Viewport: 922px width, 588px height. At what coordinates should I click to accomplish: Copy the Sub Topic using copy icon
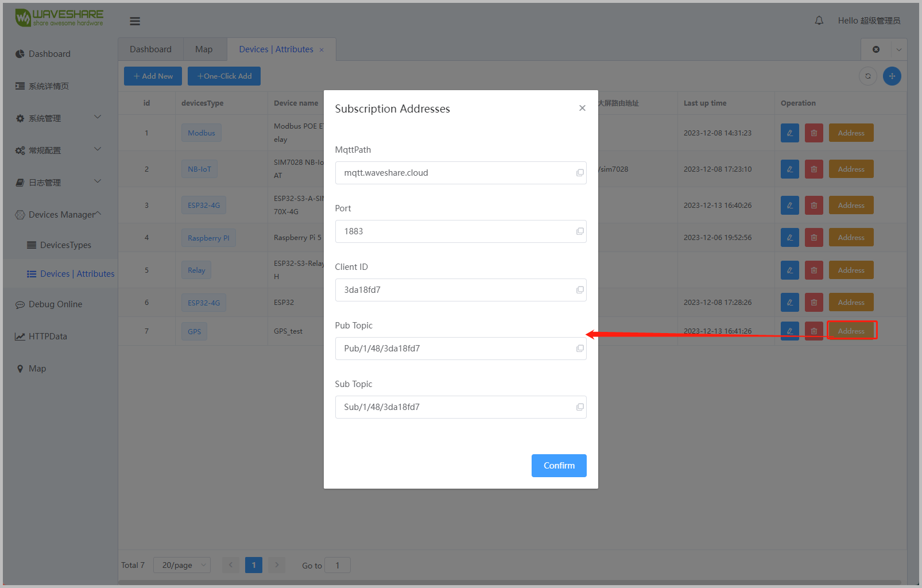point(580,407)
